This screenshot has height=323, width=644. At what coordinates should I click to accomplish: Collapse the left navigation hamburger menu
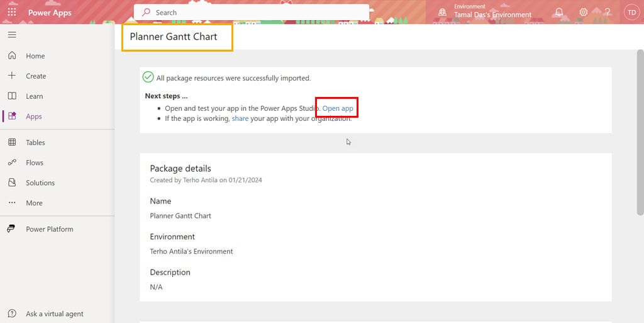[12, 35]
